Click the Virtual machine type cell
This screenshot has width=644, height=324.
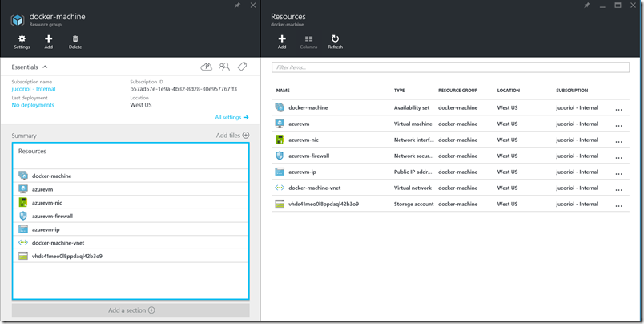[413, 124]
